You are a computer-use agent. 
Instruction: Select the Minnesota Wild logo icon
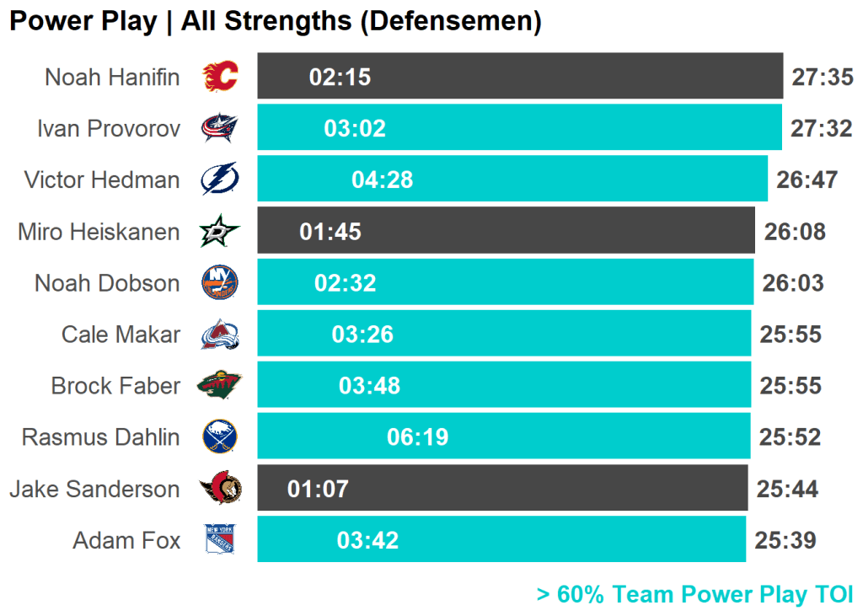click(220, 386)
